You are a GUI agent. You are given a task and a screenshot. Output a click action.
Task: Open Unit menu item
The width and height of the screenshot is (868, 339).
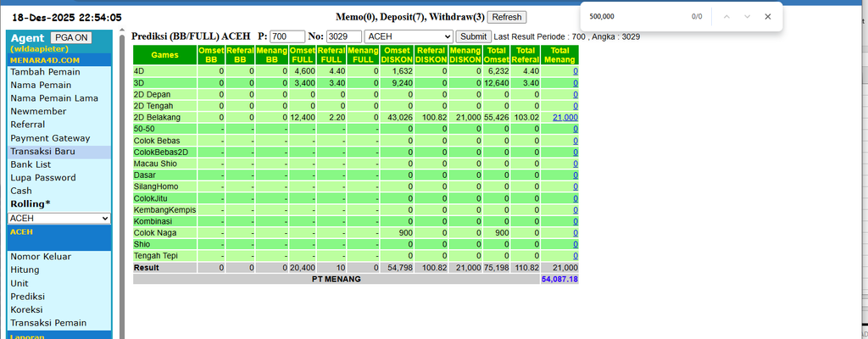(x=19, y=283)
